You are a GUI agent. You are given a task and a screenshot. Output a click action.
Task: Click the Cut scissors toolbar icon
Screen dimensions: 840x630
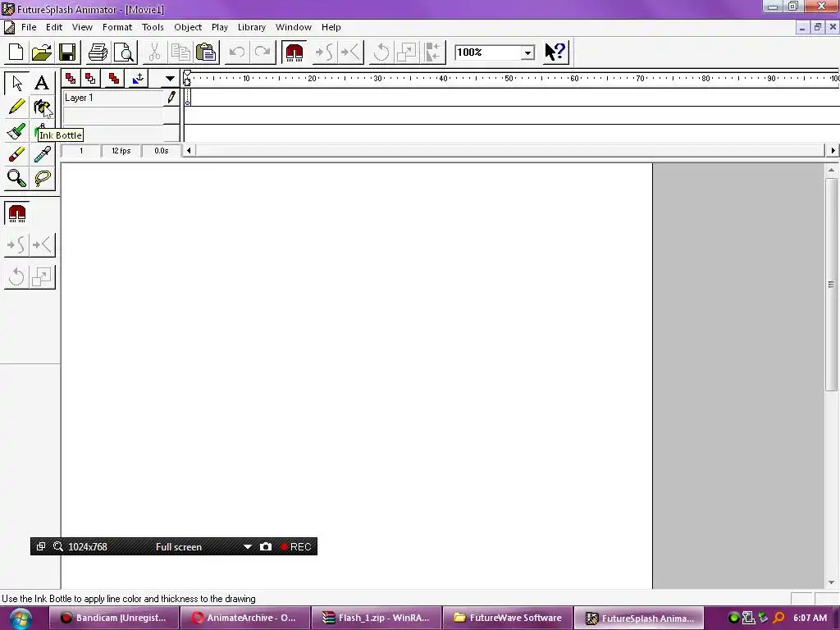(154, 52)
